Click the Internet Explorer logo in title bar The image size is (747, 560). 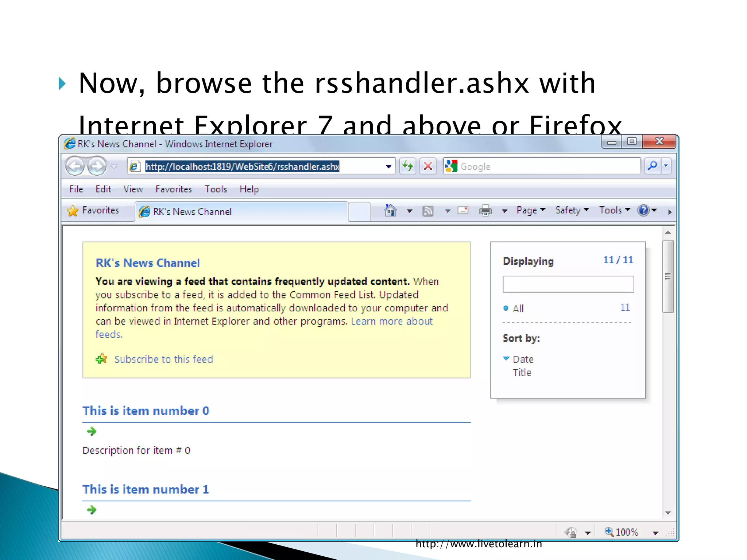(x=69, y=144)
